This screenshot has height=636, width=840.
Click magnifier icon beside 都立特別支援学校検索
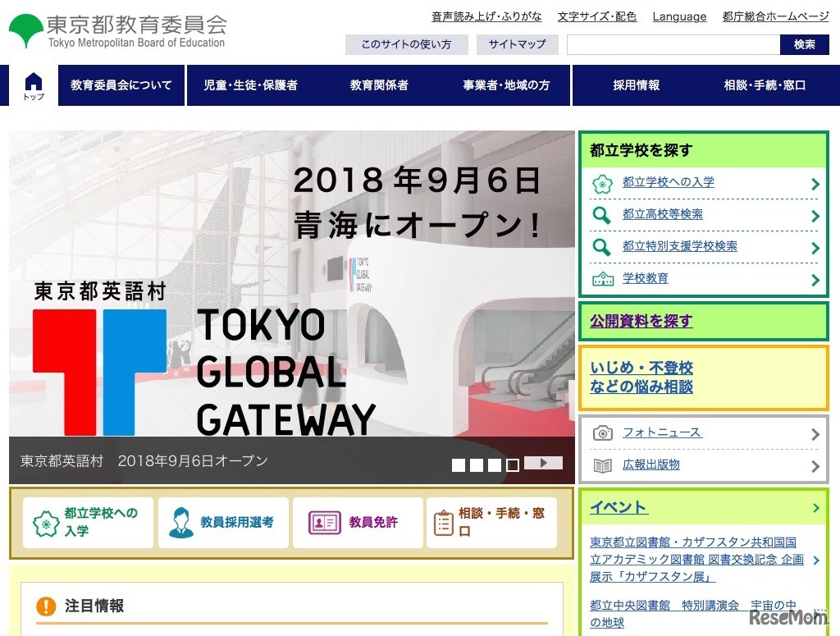[601, 247]
